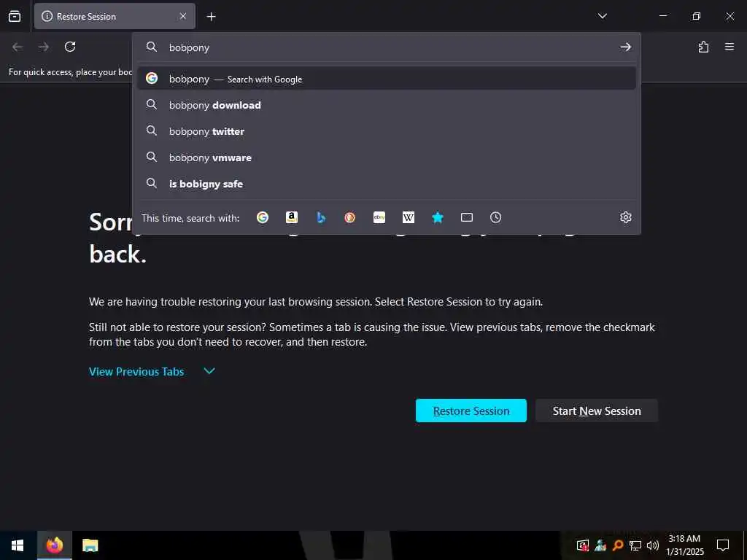Search bookmarks with the star icon
747x560 pixels.
tap(438, 217)
